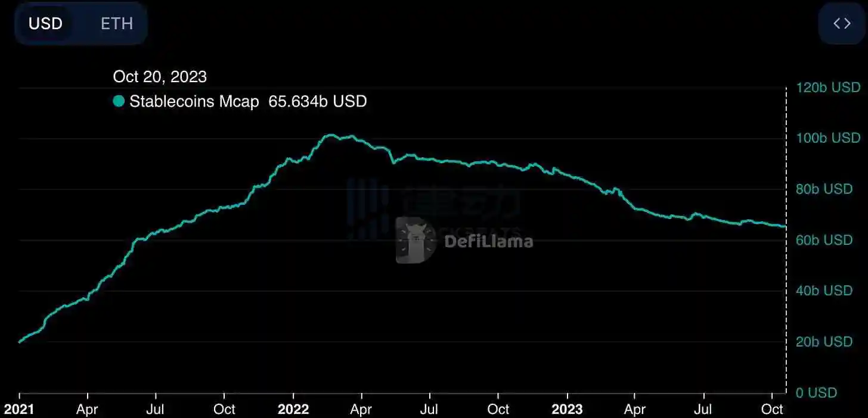Viewport: 868px width, 418px height.
Task: Click the DefiLlama watermark text
Action: (488, 241)
